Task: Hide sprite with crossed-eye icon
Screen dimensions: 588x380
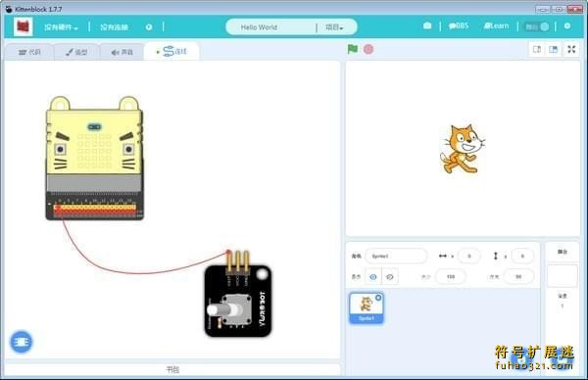Action: (x=390, y=277)
